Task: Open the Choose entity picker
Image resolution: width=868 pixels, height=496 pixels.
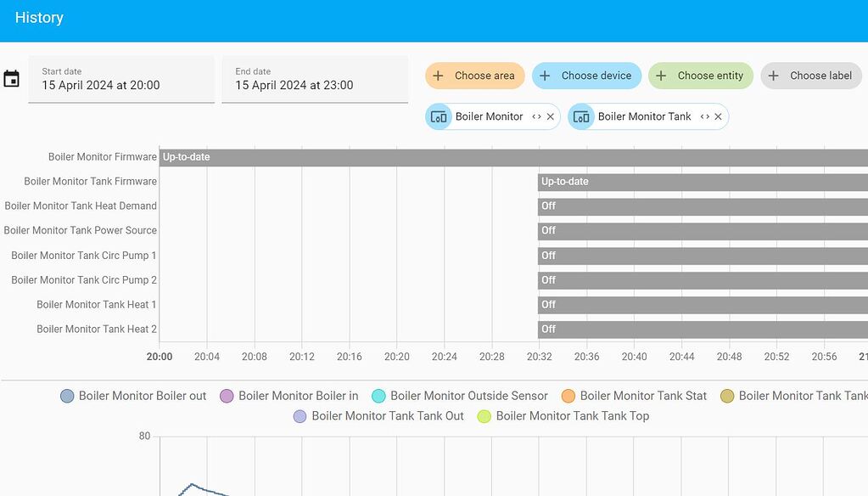Action: pos(700,76)
